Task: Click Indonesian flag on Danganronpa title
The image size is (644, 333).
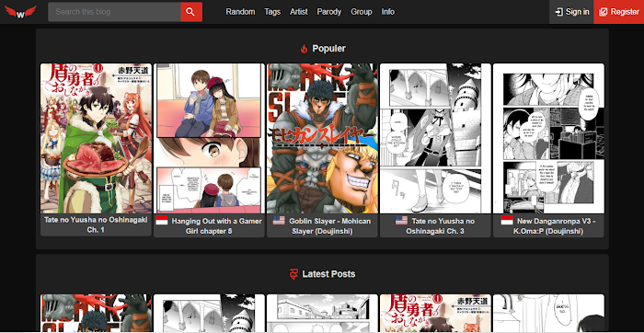Action: pos(507,221)
